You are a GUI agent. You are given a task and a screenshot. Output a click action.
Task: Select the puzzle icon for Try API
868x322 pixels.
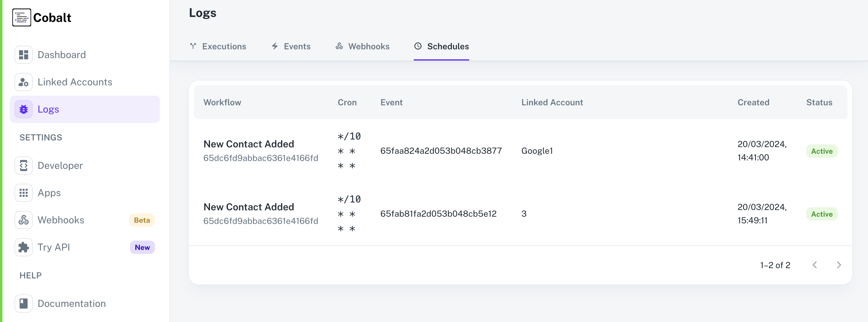click(23, 247)
